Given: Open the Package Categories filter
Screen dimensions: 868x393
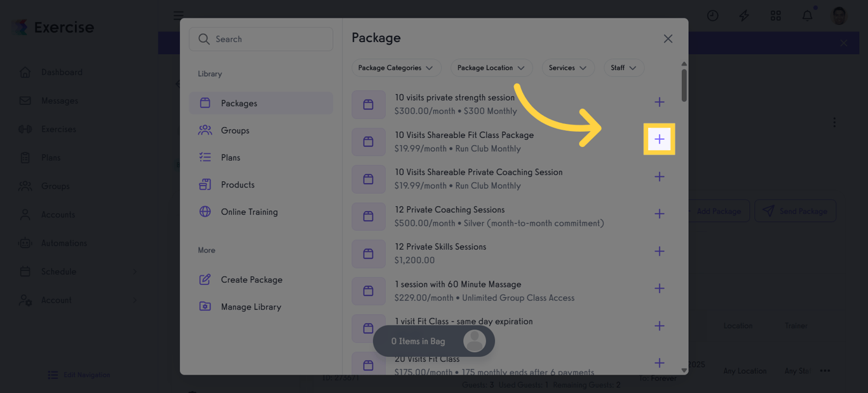Looking at the screenshot, I should (396, 67).
